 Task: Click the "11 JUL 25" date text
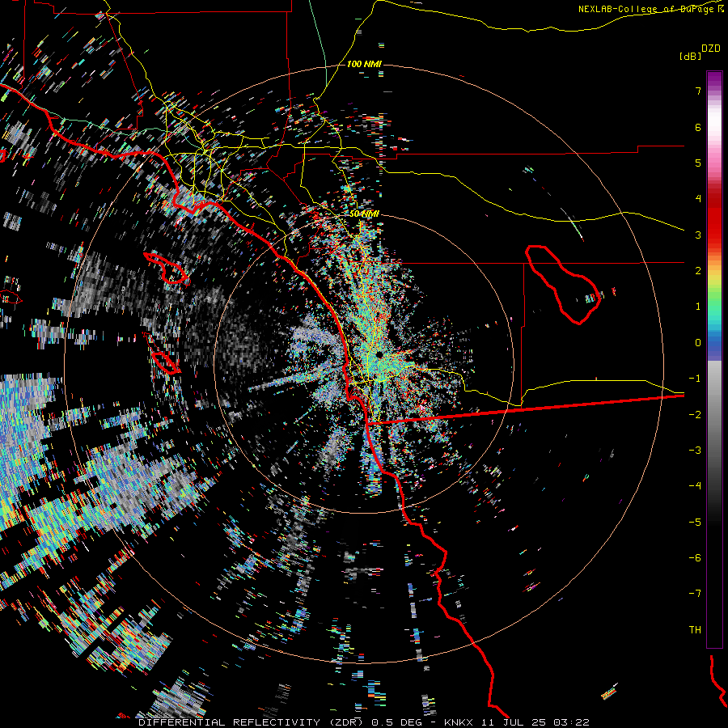click(513, 722)
